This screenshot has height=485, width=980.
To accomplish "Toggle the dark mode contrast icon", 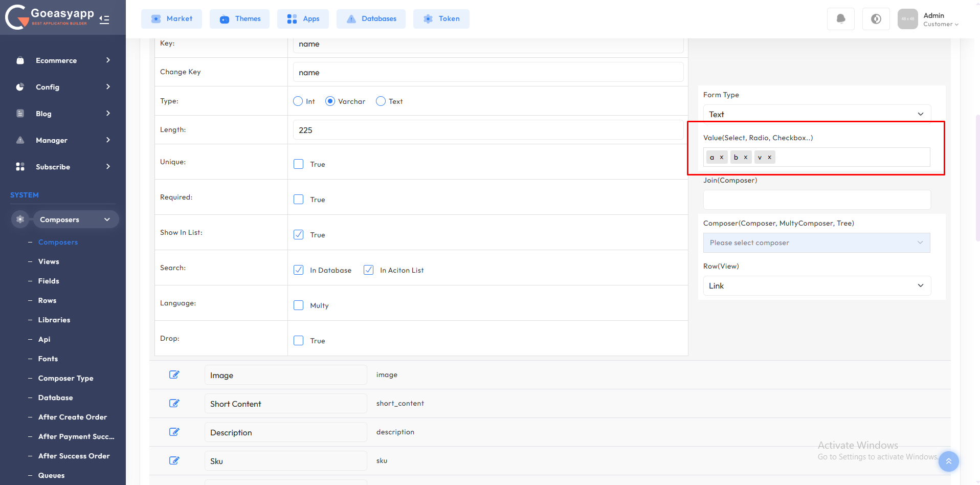I will pyautogui.click(x=876, y=19).
